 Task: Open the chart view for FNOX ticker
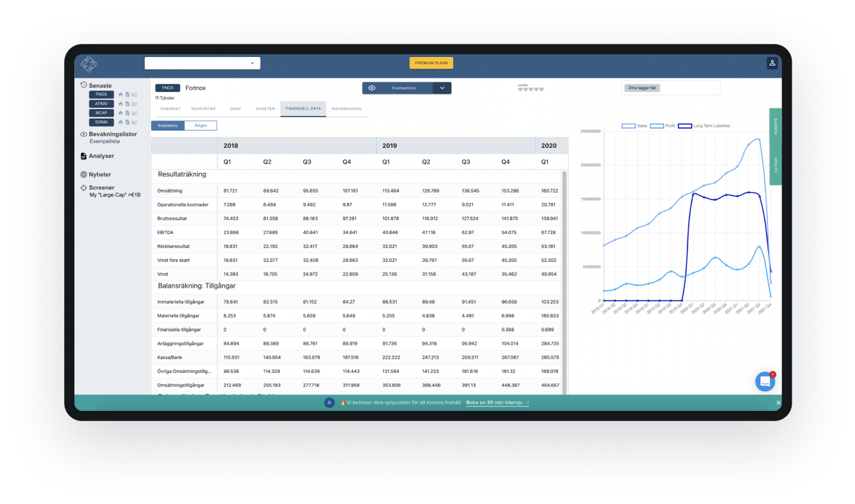134,94
